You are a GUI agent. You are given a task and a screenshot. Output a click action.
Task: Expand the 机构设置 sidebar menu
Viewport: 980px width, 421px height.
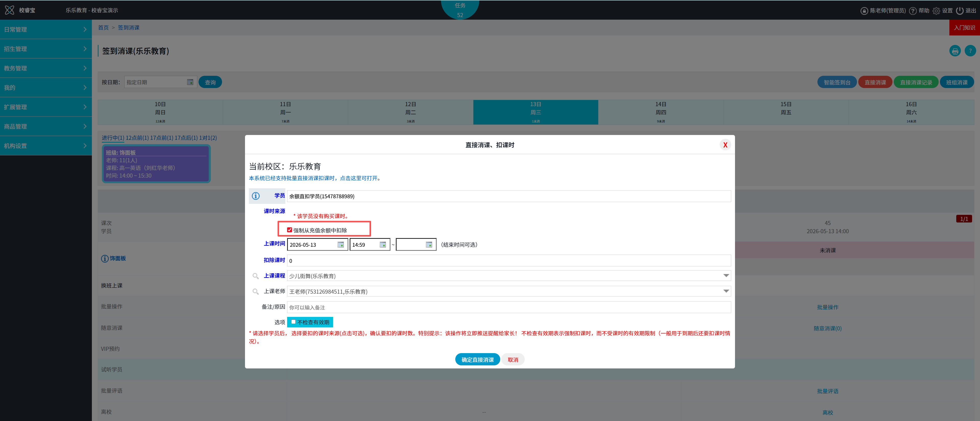46,146
